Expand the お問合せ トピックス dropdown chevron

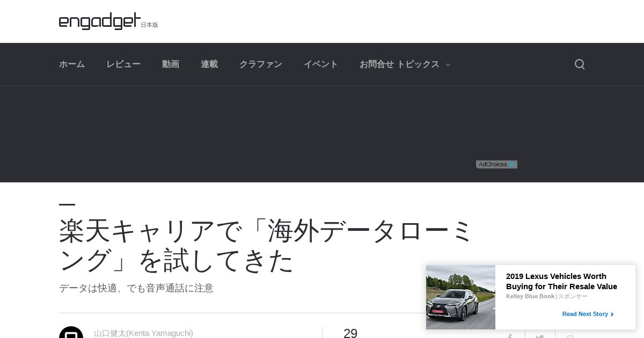click(x=448, y=65)
